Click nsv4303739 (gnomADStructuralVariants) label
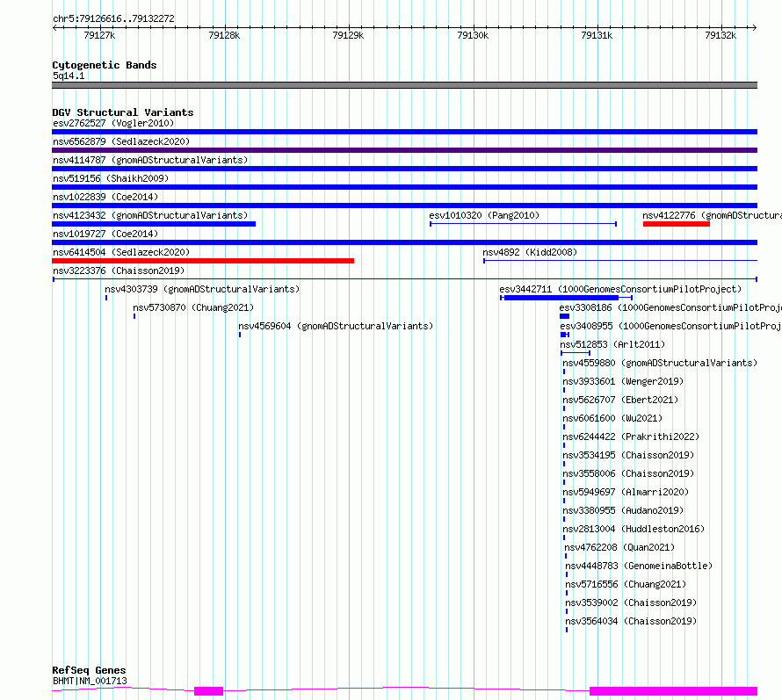Screen dimensions: 782x700 tap(202, 289)
